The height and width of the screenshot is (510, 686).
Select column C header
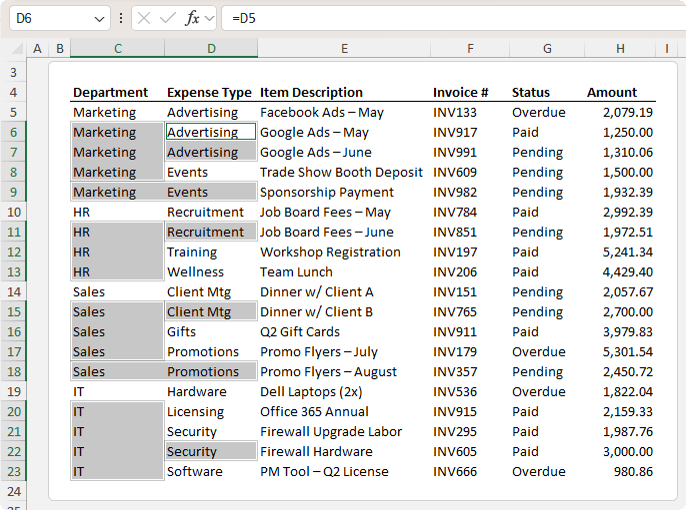point(118,48)
